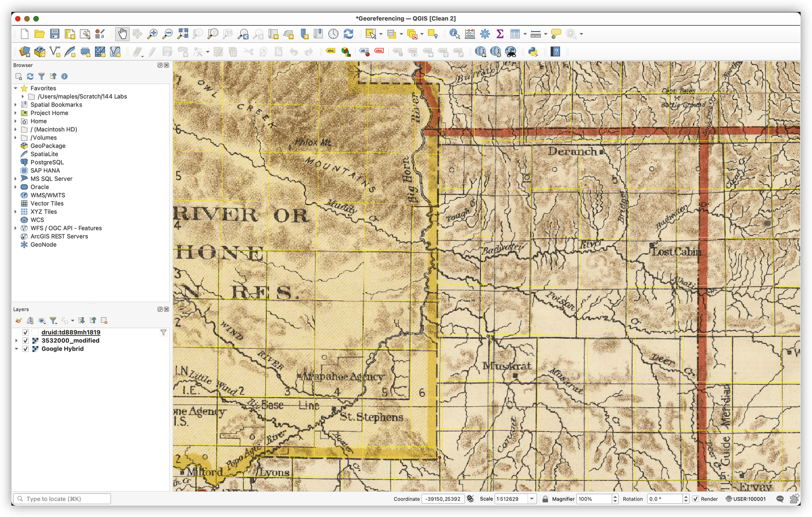This screenshot has width=812, height=517.
Task: Click the Open Project folder icon
Action: click(40, 34)
